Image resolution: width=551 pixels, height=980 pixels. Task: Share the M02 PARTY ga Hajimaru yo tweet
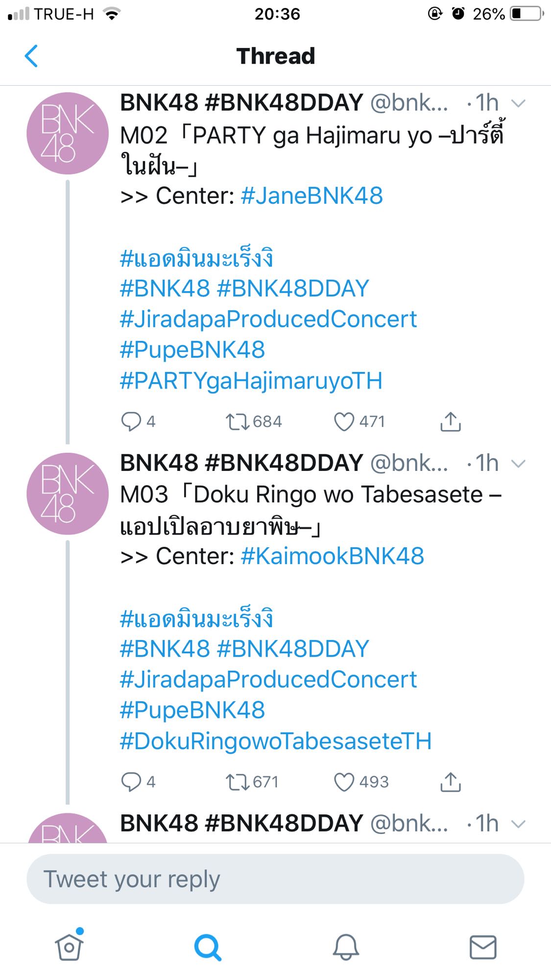point(451,421)
